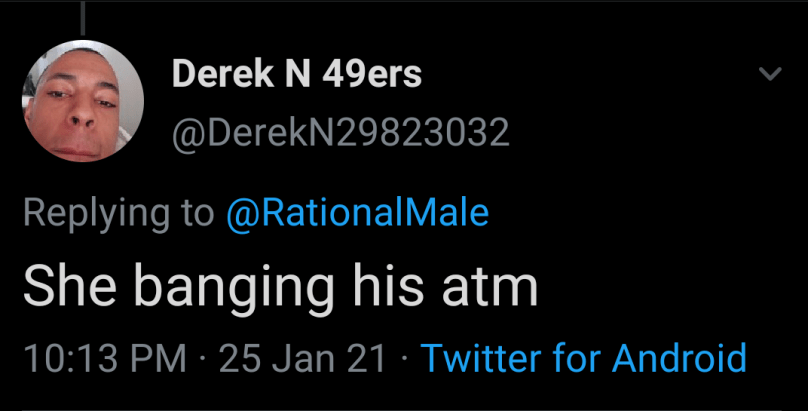Screen dimensions: 808x411
Task: Open the @RationalMale mention link
Action: tap(358, 213)
